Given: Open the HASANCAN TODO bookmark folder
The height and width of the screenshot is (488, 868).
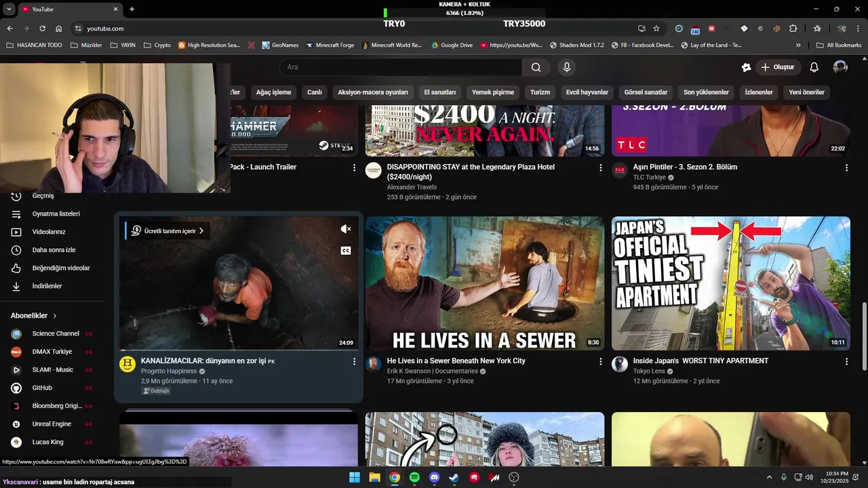Looking at the screenshot, I should (x=34, y=45).
